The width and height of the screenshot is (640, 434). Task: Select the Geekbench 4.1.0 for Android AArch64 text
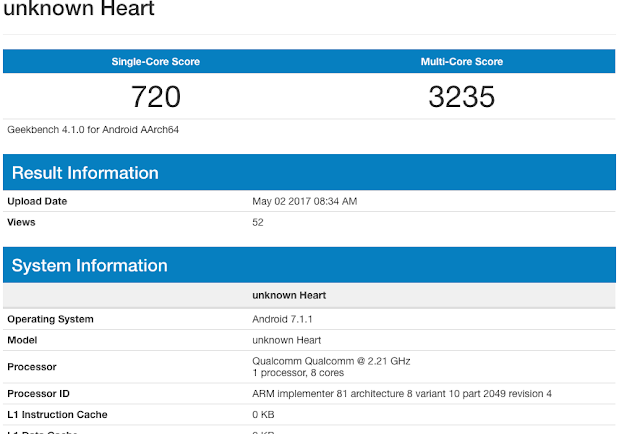(93, 130)
